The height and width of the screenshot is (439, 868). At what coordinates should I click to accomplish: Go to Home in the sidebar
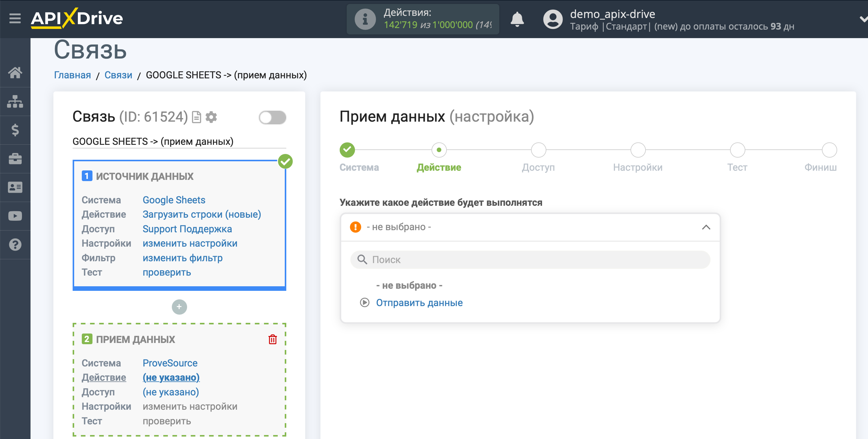[15, 73]
